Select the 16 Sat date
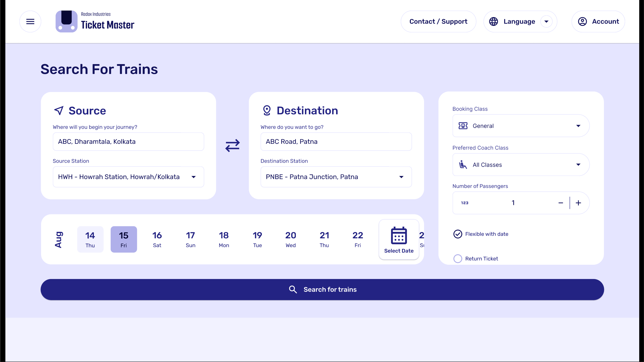Viewport: 644px width, 362px height. (x=157, y=239)
